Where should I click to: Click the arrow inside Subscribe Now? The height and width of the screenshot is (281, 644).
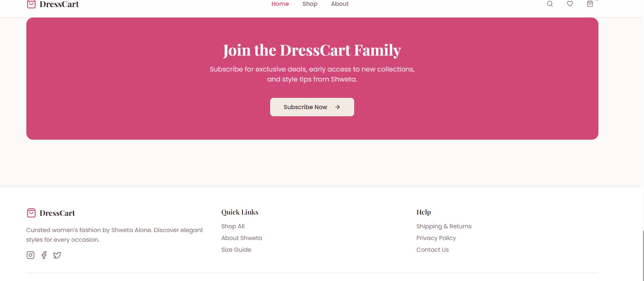tap(337, 107)
